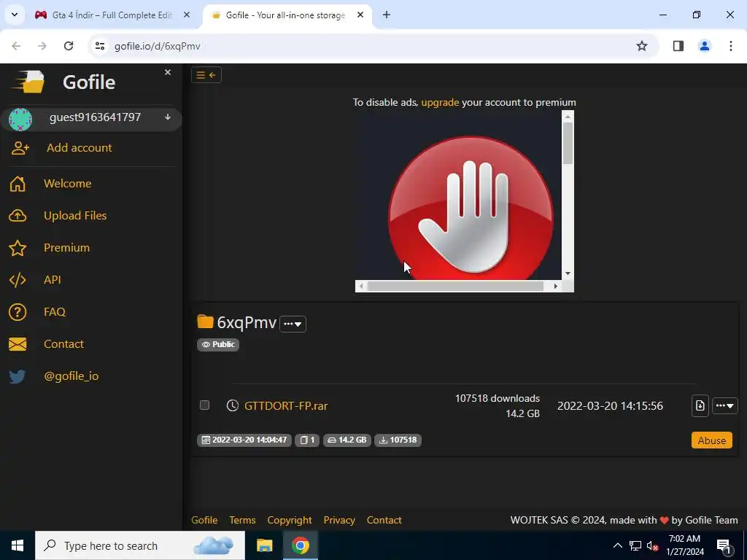Expand the guest9163641797 account dropdown arrow

click(x=168, y=117)
